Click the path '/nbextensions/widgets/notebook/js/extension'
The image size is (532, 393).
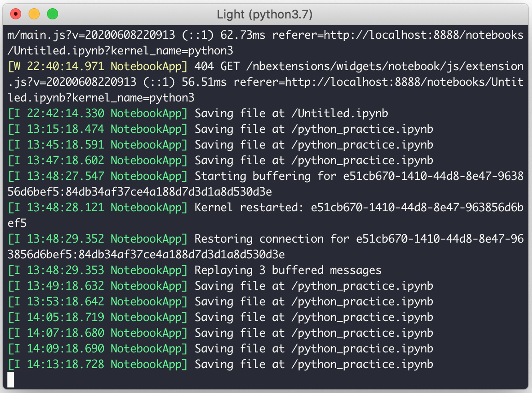385,66
